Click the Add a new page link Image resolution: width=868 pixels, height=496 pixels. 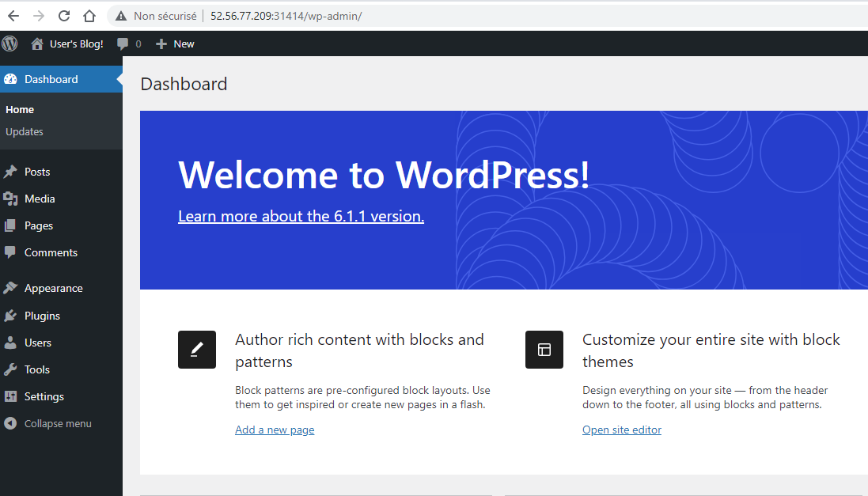275,430
